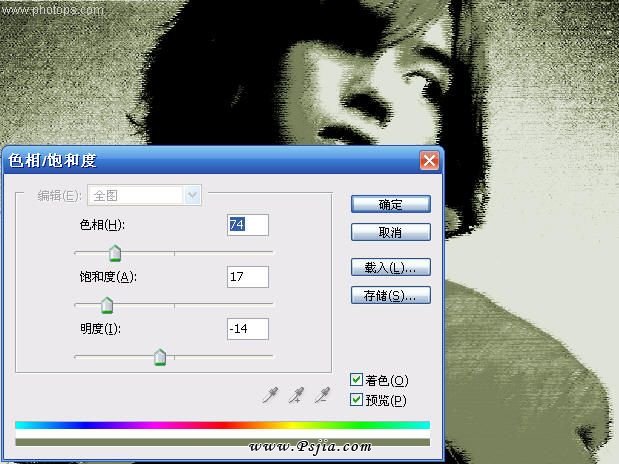Click the 存储(S)... save button
This screenshot has width=619, height=464.
pos(390,295)
